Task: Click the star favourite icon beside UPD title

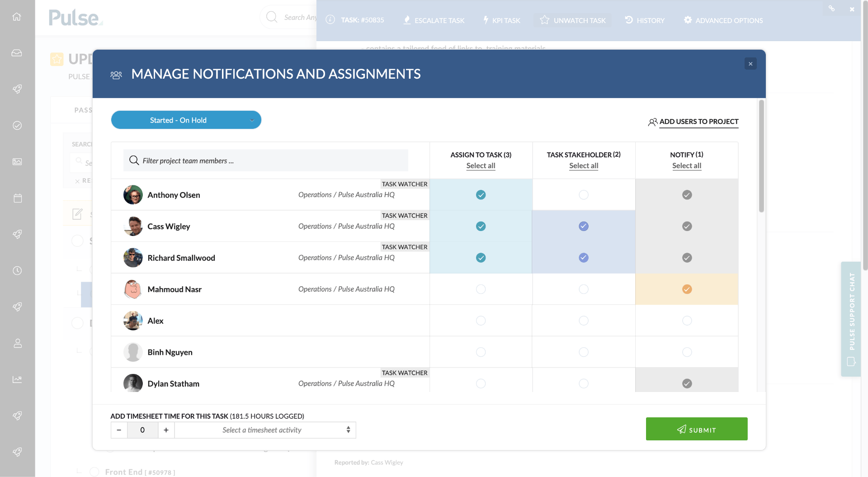Action: pos(57,59)
